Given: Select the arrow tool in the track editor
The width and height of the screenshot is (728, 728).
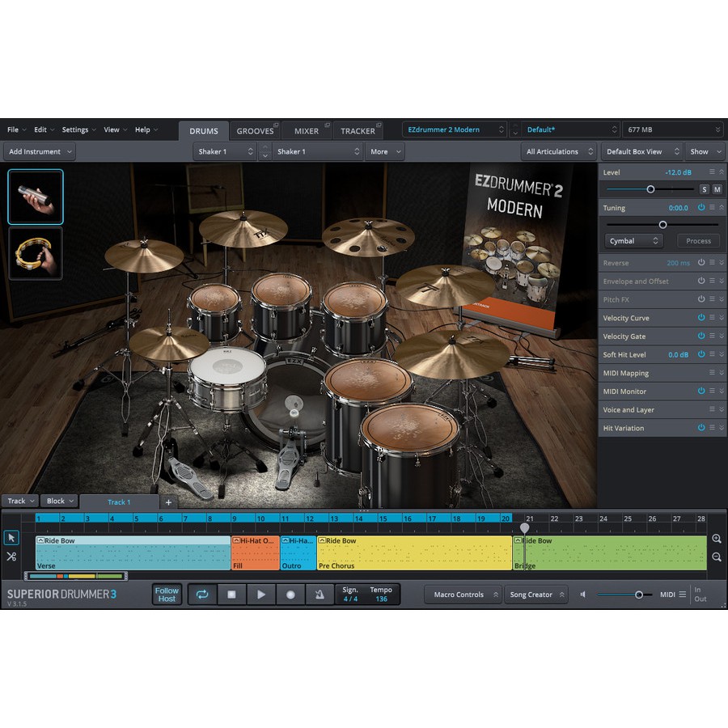Looking at the screenshot, I should click(x=11, y=537).
